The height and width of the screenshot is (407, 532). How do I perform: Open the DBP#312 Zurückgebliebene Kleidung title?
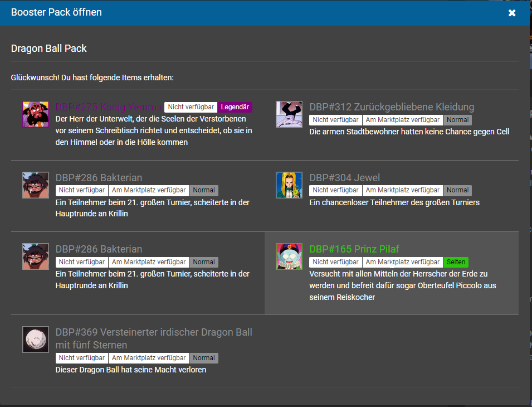[x=392, y=107]
